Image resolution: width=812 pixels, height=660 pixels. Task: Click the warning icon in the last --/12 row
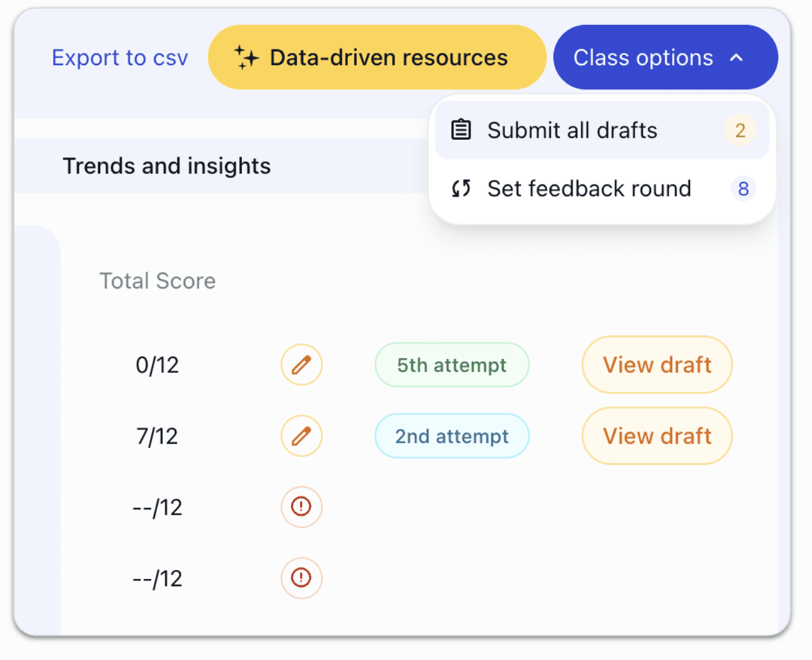(x=301, y=578)
